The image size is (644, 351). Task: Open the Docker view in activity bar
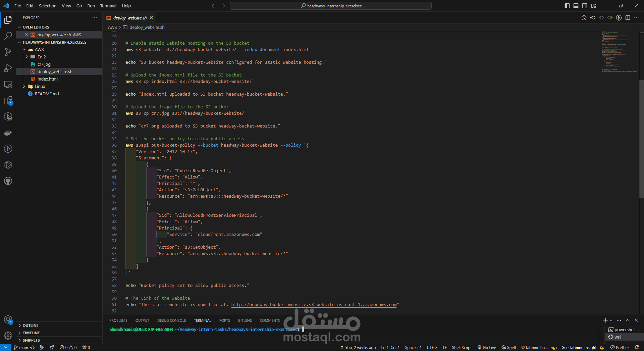coord(8,133)
